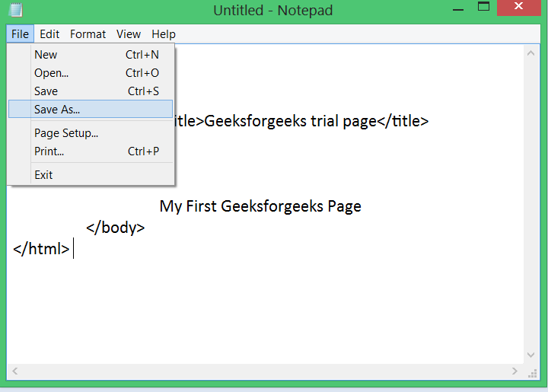Screen dimensions: 548x392
Task: Open the Edit menu
Action: pos(49,34)
